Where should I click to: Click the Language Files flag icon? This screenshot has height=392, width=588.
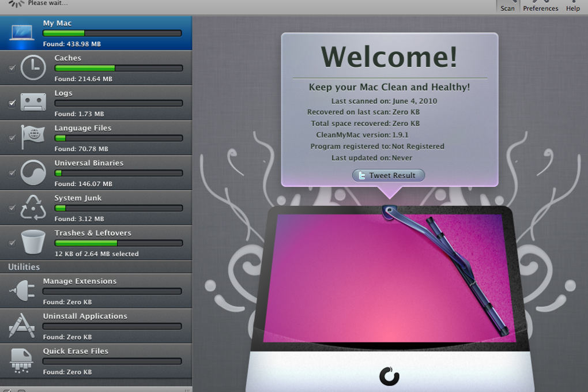click(x=33, y=137)
